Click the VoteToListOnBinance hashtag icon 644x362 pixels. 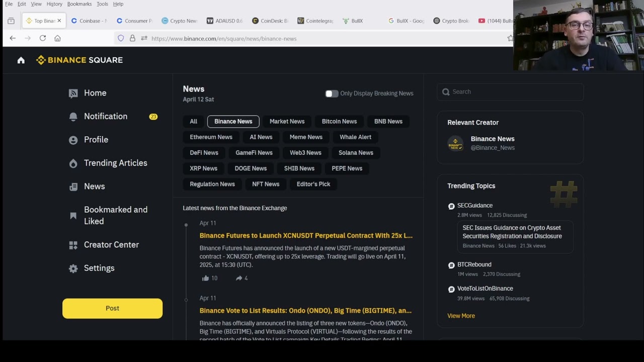pyautogui.click(x=451, y=289)
